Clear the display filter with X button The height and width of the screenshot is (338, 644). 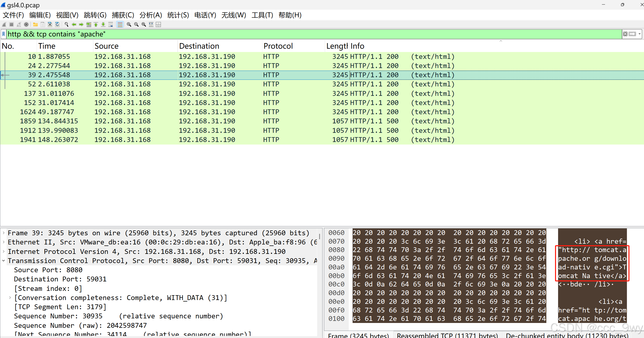pos(625,34)
